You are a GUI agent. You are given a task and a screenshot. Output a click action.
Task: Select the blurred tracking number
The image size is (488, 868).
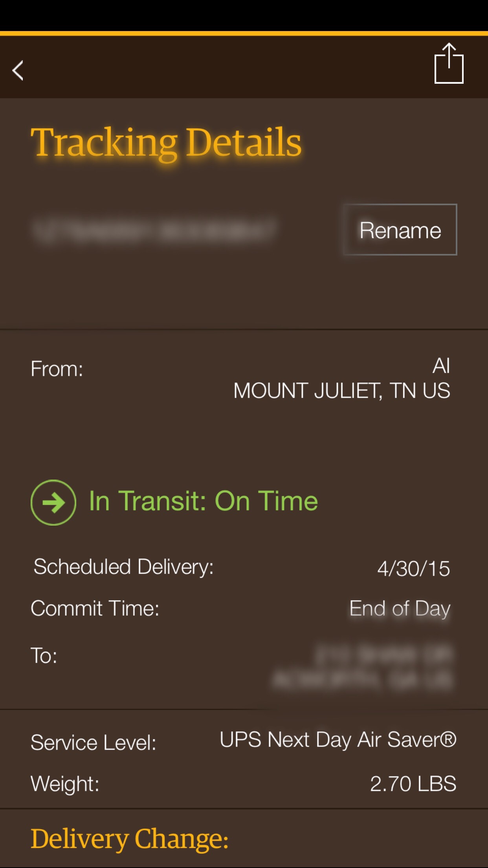(x=154, y=230)
